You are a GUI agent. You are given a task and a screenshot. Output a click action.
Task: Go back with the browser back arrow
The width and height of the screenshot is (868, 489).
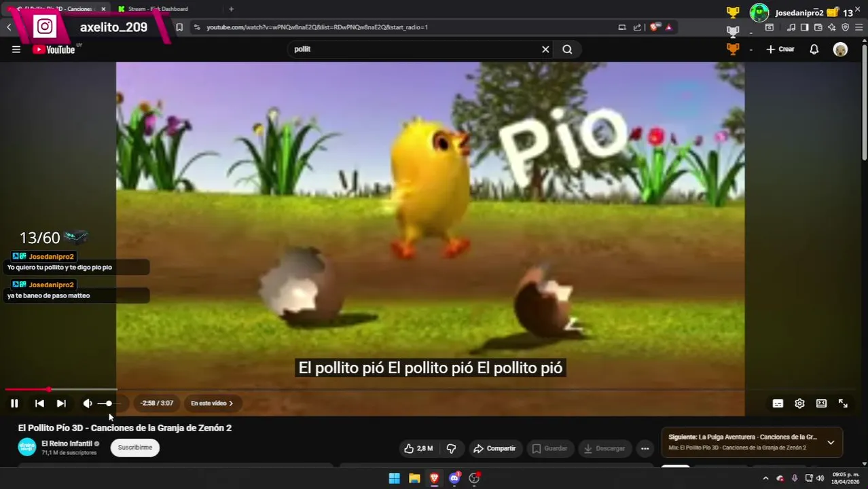[9, 27]
